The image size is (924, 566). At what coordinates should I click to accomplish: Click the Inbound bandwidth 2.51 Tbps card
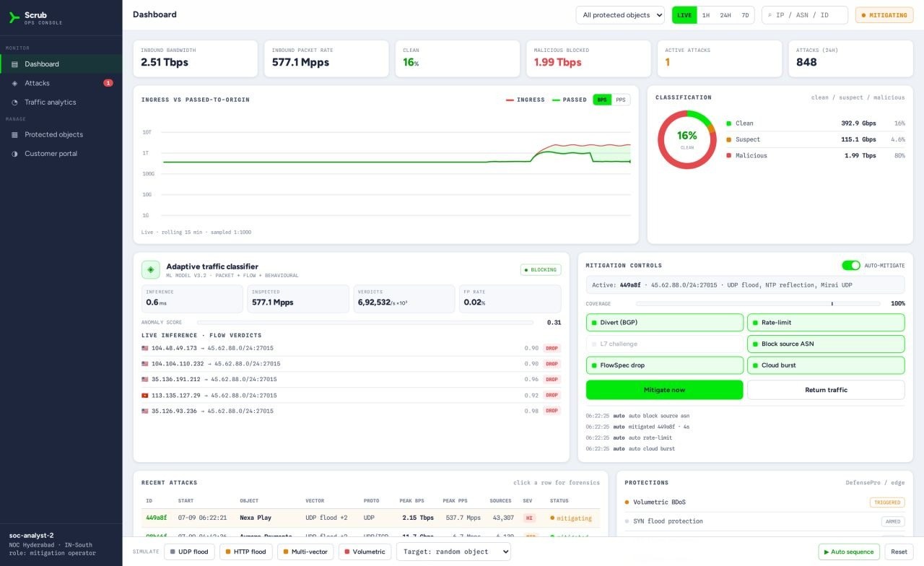tap(196, 58)
